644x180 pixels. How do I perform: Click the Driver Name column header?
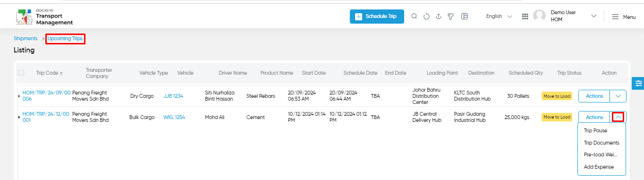tap(233, 73)
